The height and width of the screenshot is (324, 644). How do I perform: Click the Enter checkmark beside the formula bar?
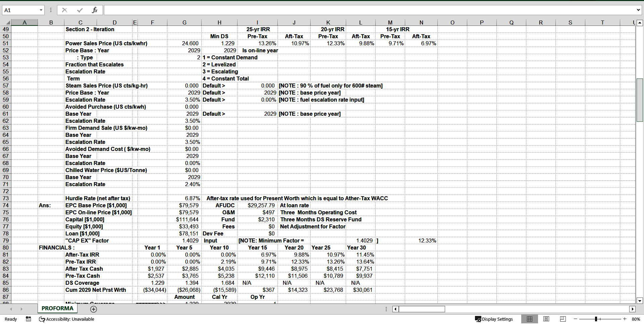coord(79,10)
